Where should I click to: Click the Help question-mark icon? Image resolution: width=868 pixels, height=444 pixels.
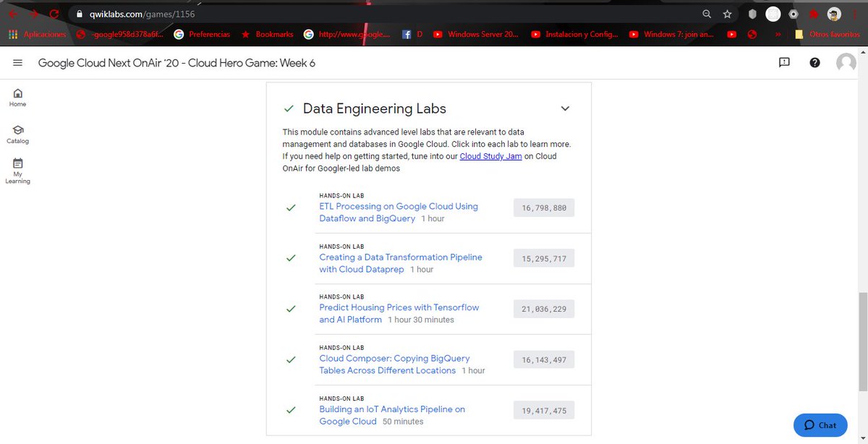(814, 63)
